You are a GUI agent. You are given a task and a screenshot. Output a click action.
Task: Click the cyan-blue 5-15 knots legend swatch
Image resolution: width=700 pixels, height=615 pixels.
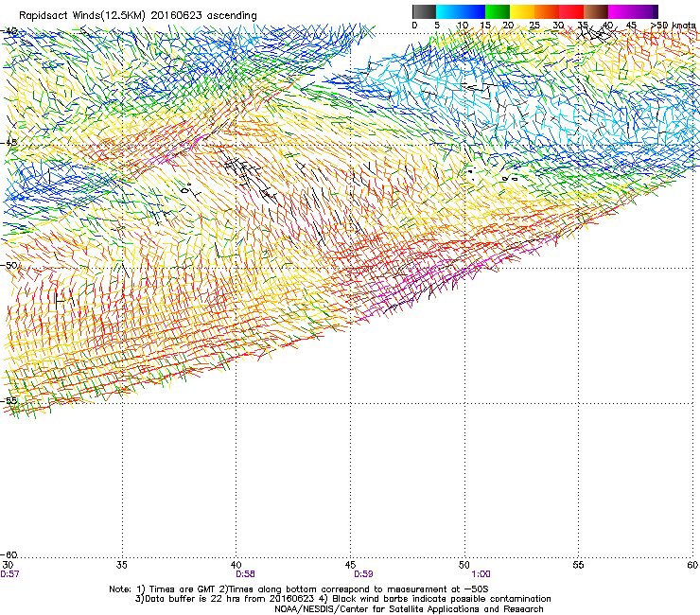click(x=461, y=11)
